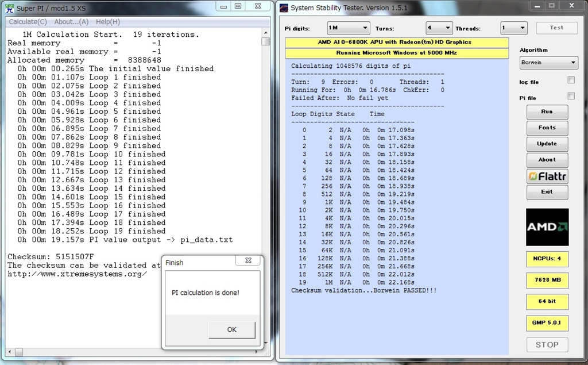588x365 pixels.
Task: Click the 'Failed After: No fail yet' line
Action: [340, 98]
